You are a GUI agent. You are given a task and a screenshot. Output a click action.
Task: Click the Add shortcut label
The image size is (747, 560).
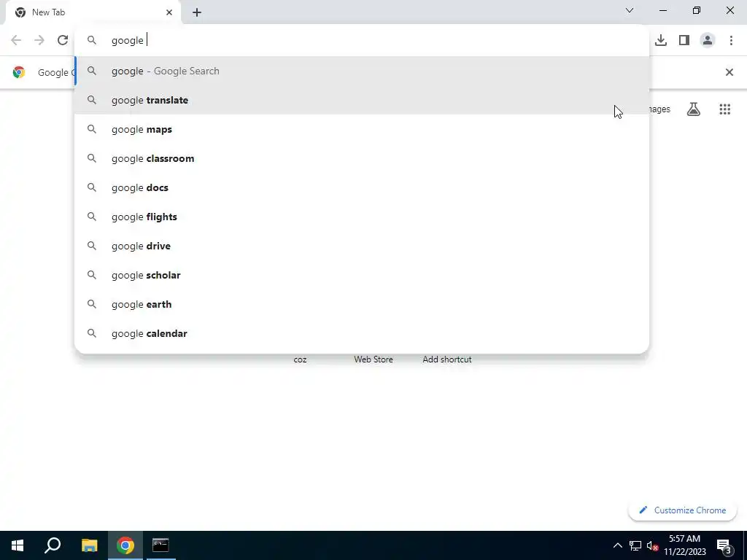[447, 359]
